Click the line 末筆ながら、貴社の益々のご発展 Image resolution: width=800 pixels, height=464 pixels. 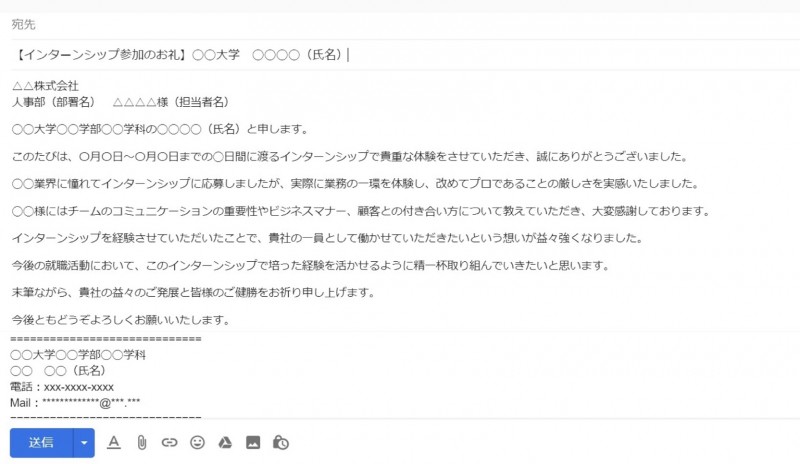tap(193, 292)
